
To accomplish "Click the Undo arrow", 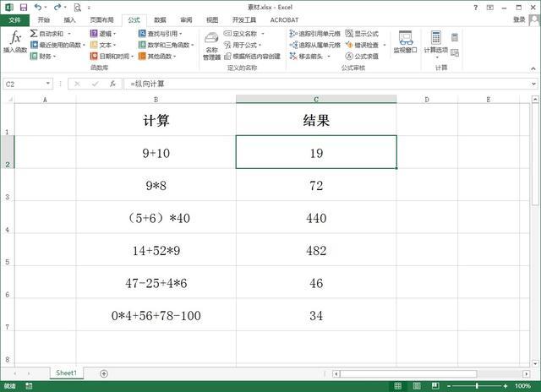I will pos(37,8).
